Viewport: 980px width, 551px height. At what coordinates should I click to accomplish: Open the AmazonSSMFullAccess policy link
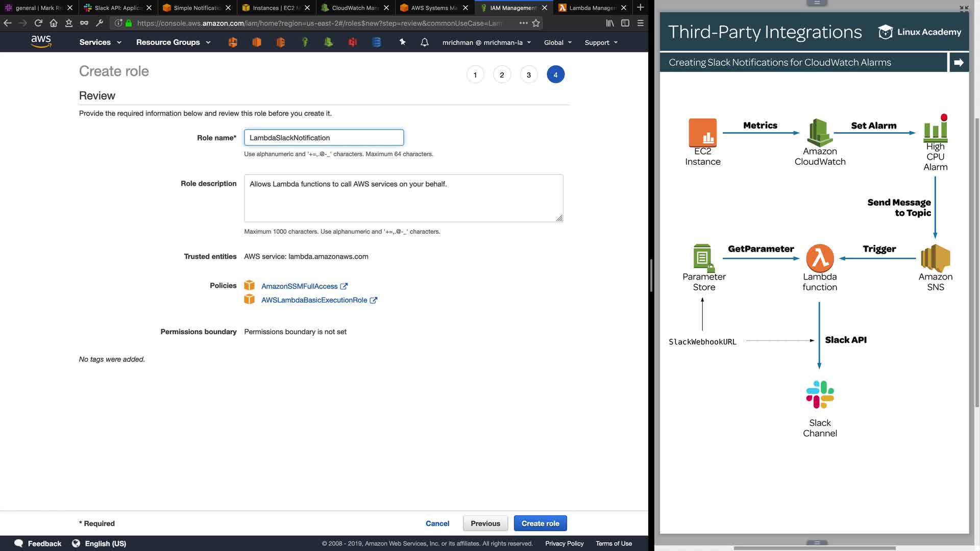pyautogui.click(x=299, y=286)
